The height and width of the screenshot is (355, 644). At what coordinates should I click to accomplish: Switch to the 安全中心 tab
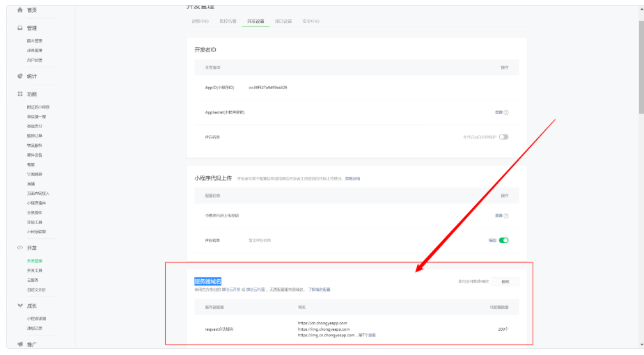point(311,21)
